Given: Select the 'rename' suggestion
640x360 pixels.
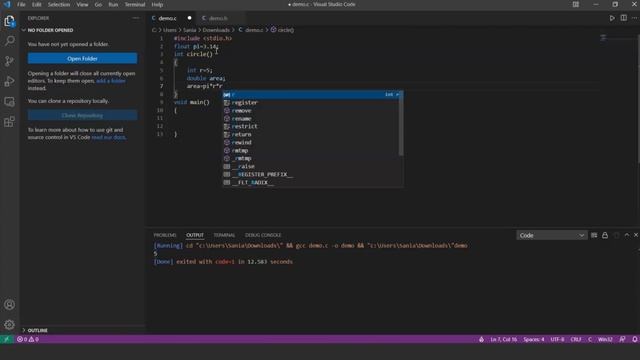Looking at the screenshot, I should click(312, 118).
